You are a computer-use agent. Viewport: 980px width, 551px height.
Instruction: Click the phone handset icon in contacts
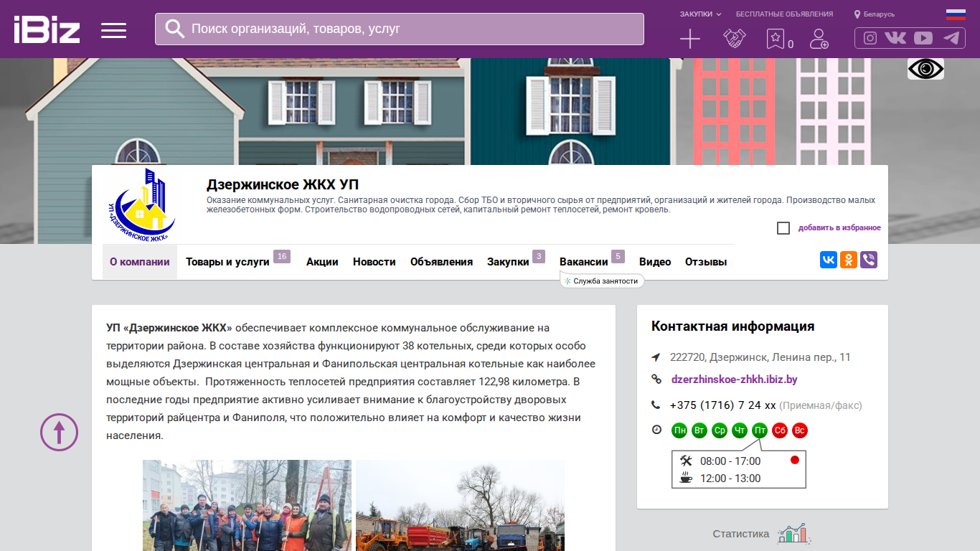point(656,405)
